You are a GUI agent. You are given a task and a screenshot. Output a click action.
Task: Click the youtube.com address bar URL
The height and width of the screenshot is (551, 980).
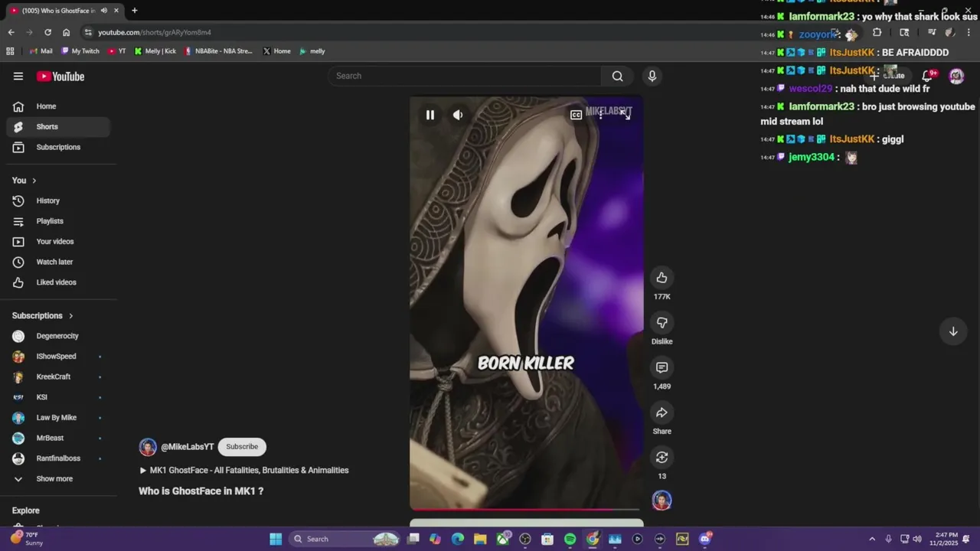click(x=155, y=32)
